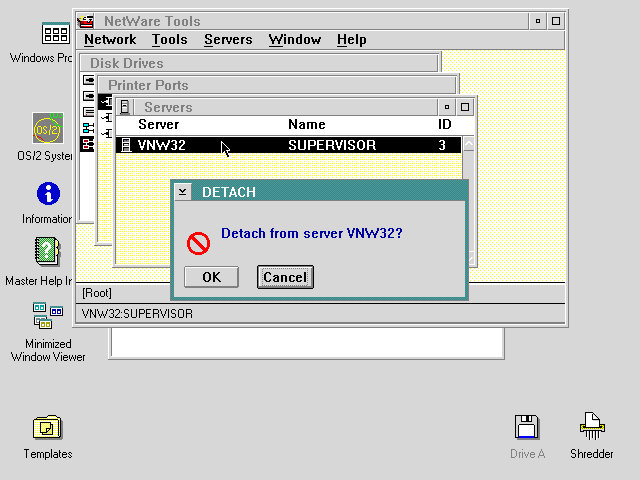Click the Servers window title bar

click(x=285, y=107)
